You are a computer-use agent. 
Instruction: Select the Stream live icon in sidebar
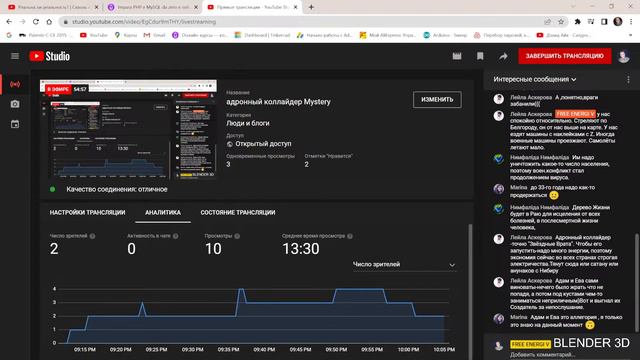[x=15, y=84]
